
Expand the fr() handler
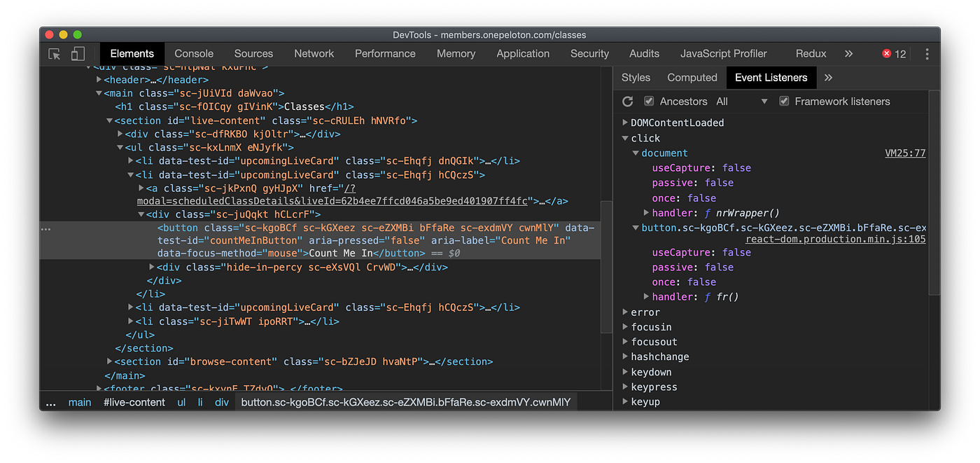647,297
